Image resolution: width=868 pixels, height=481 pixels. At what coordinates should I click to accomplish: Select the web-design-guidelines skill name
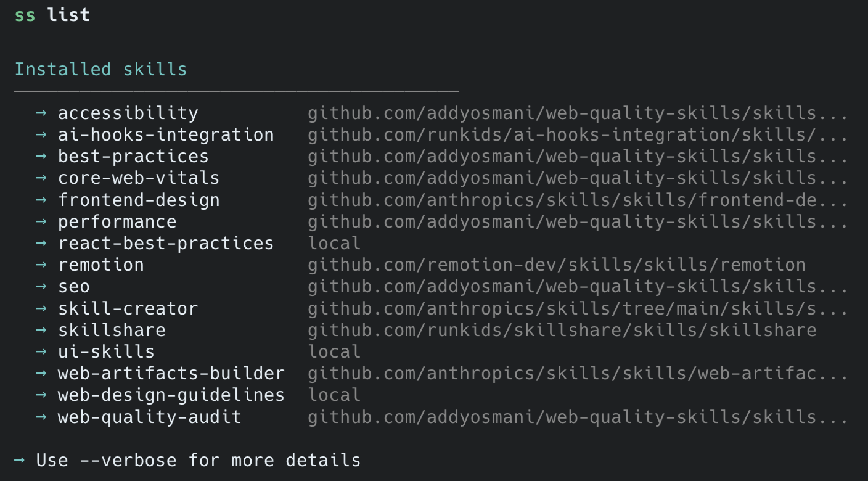pos(171,395)
